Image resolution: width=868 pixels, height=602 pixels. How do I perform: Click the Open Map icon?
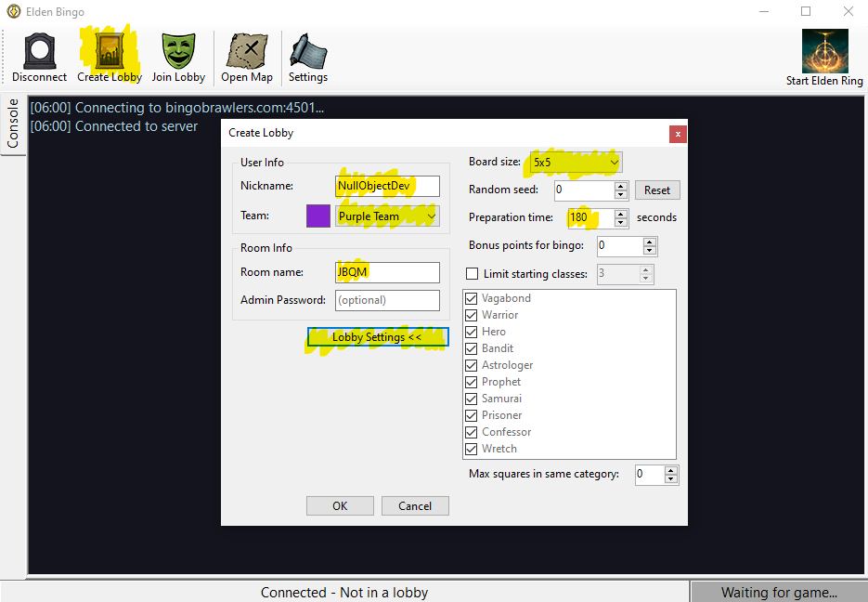point(247,52)
